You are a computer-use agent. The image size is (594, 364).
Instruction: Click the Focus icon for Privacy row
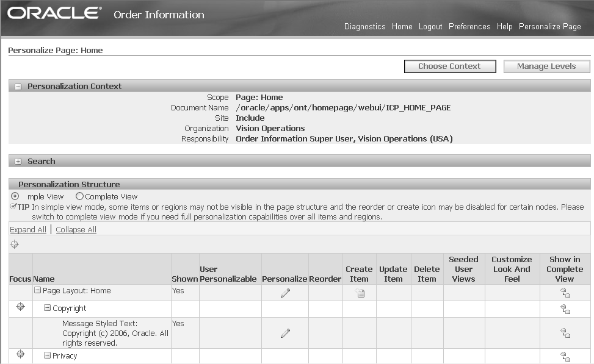[21, 354]
